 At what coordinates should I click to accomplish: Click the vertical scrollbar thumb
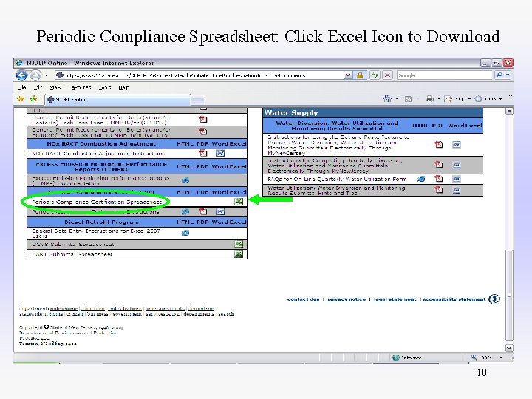pyautogui.click(x=509, y=295)
